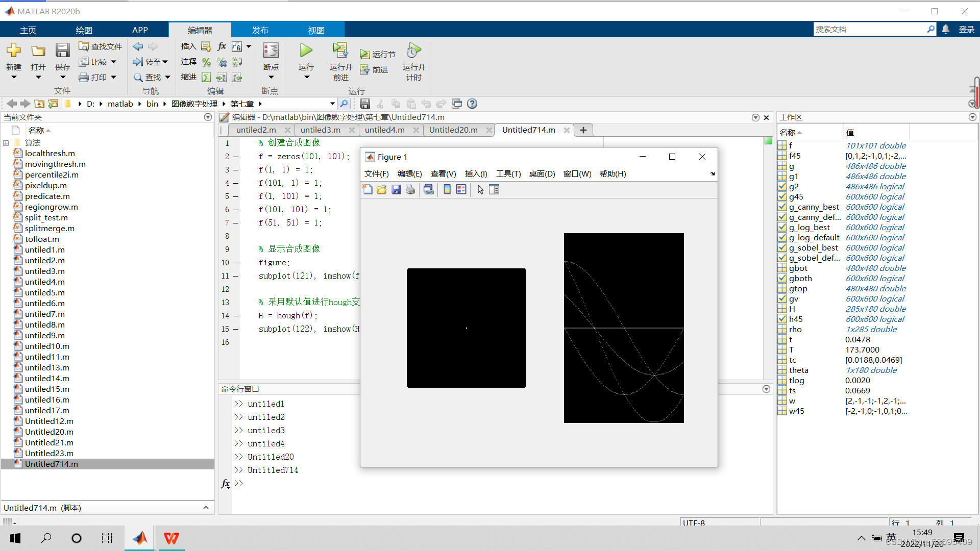Open Current Folder panel actions menu
The width and height of the screenshot is (980, 551).
click(x=208, y=117)
